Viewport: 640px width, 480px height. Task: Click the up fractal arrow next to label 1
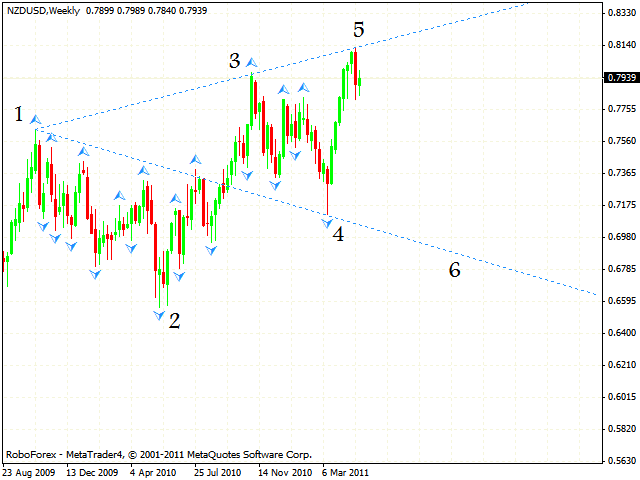36,119
